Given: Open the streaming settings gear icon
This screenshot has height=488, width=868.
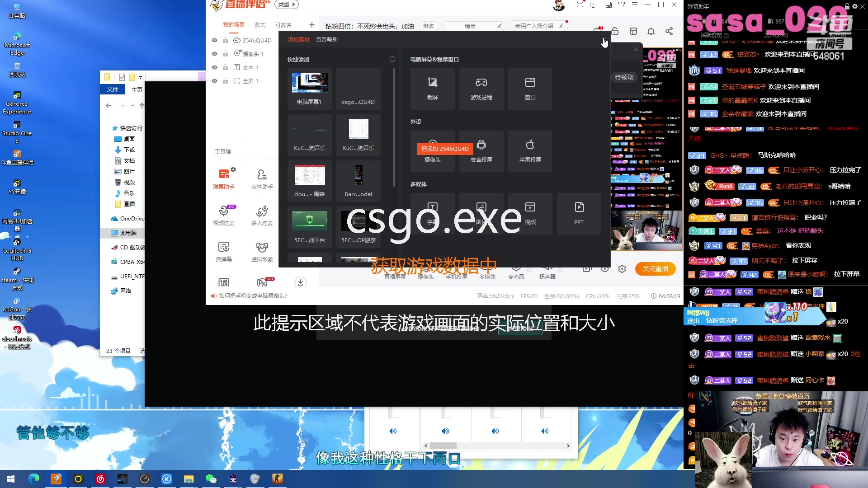Looking at the screenshot, I should point(622,269).
